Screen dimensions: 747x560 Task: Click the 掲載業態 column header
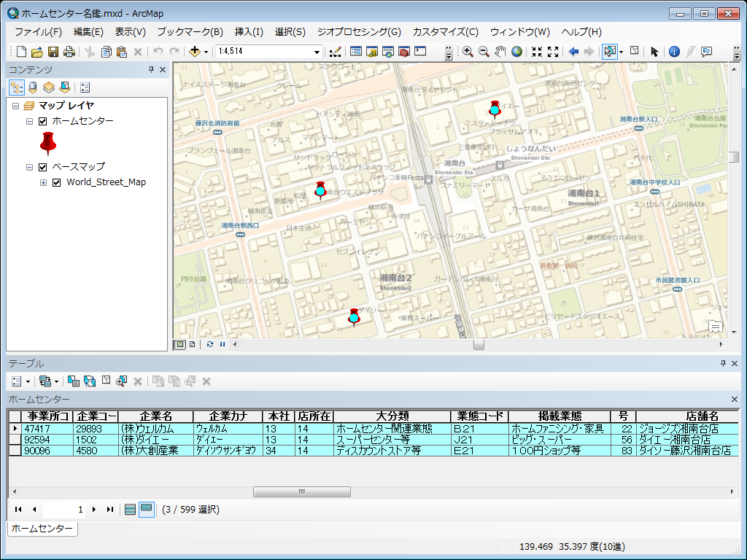560,416
